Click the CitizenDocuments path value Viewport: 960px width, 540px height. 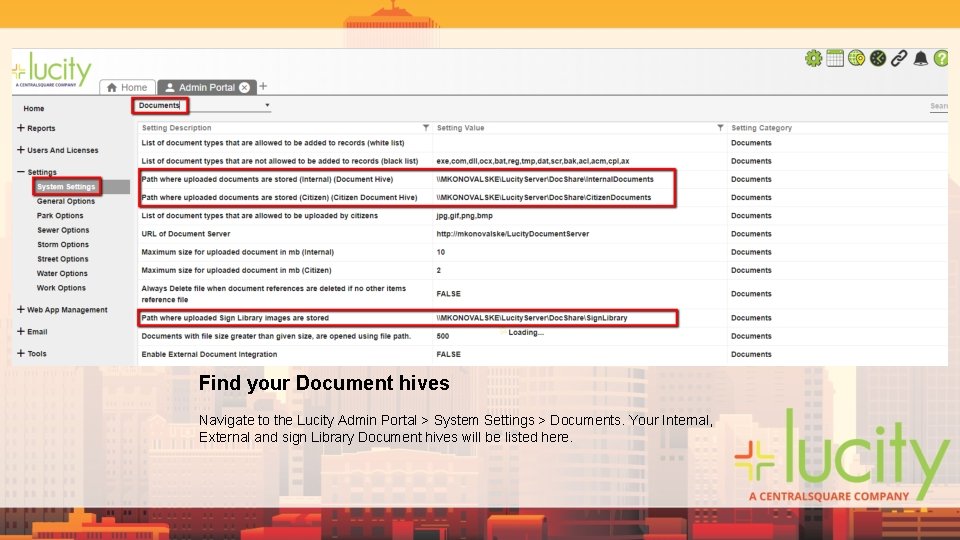pyautogui.click(x=544, y=198)
